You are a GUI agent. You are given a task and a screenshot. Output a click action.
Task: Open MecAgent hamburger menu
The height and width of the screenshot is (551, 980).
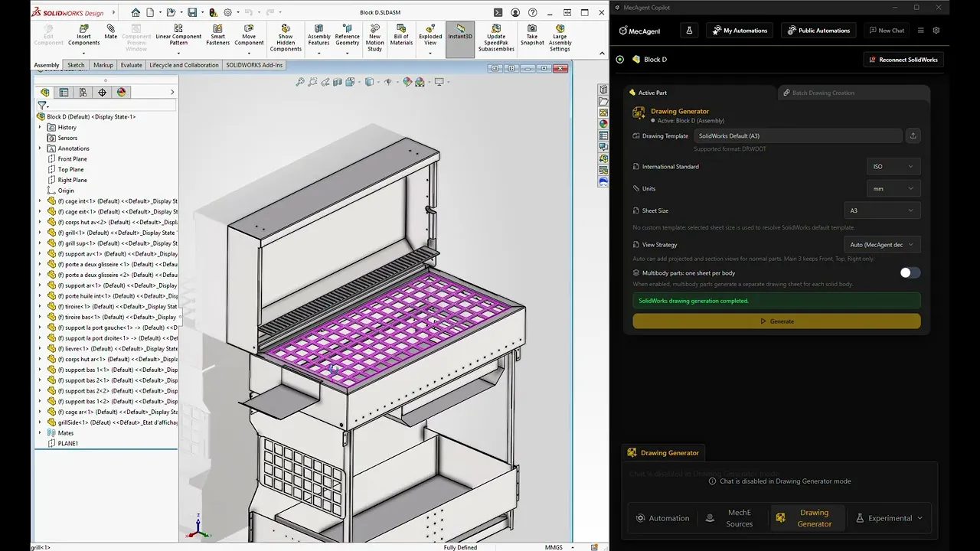tap(920, 31)
